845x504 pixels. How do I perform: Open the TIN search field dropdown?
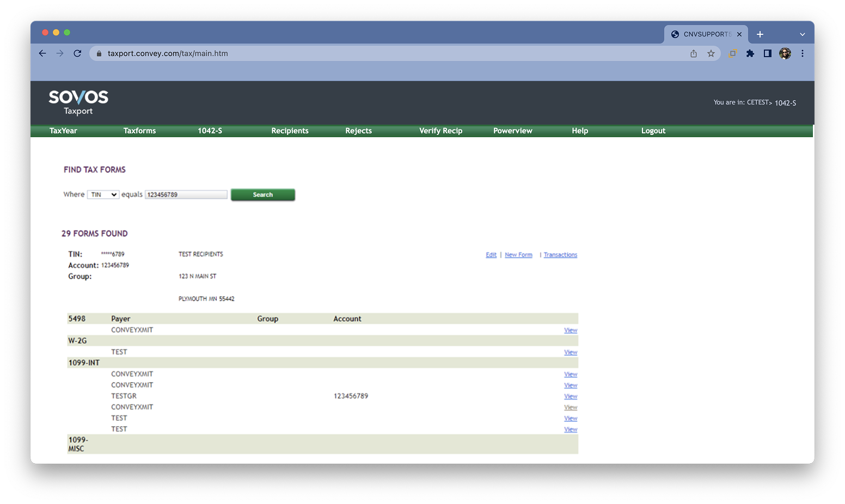103,194
